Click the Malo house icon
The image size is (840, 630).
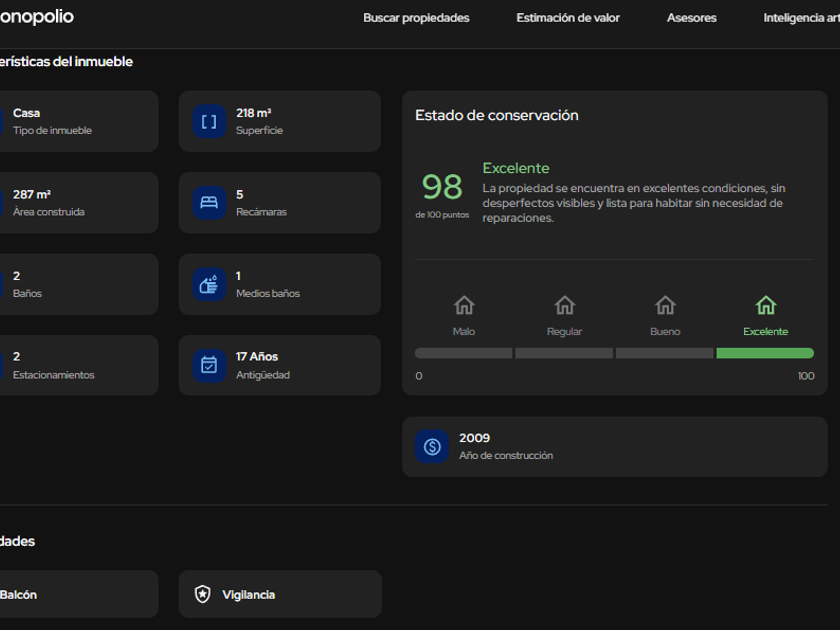(x=464, y=305)
